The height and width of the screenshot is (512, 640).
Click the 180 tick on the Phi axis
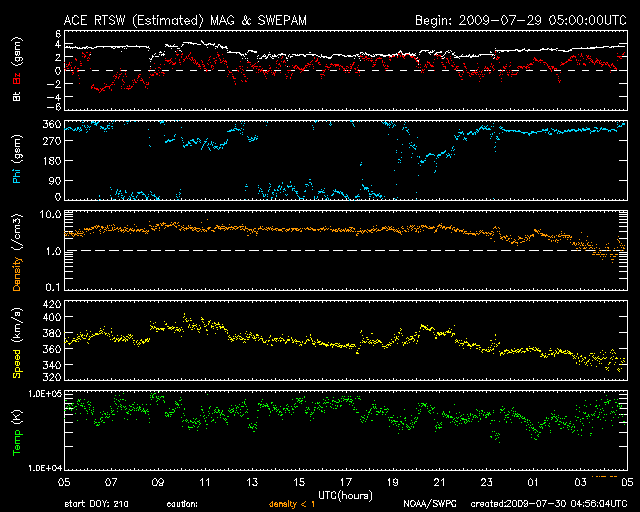coord(52,160)
